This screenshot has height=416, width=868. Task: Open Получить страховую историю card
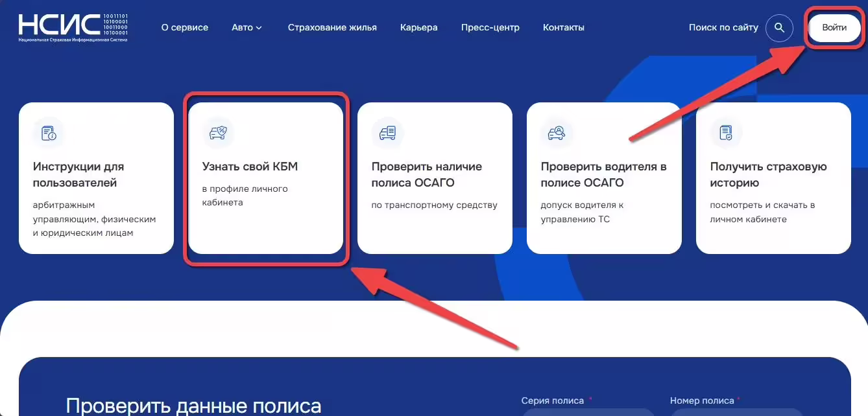773,178
